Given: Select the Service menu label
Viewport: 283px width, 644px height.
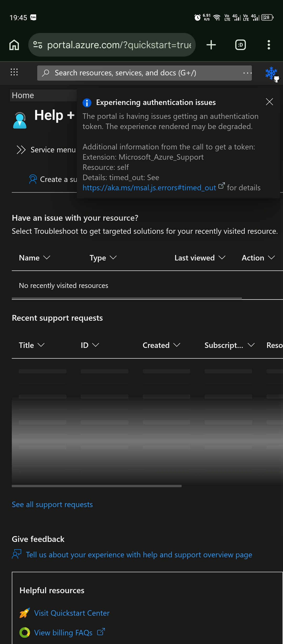Looking at the screenshot, I should point(53,150).
